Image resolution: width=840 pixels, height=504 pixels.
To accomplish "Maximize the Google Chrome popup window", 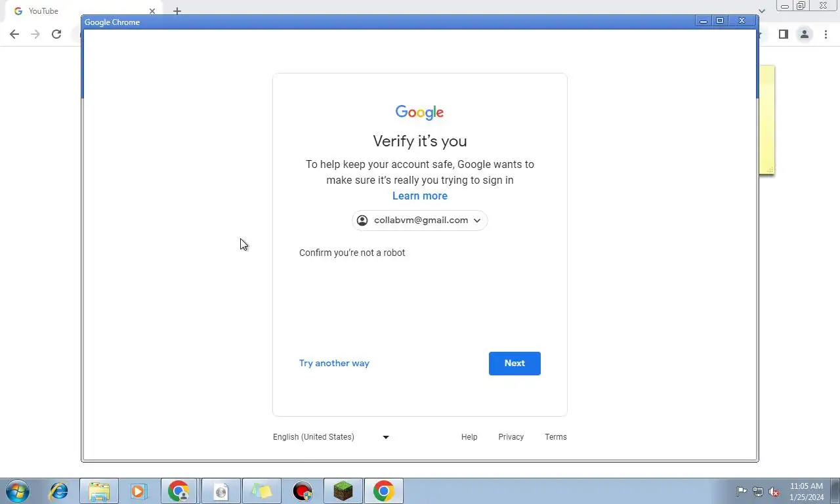I will click(x=720, y=21).
